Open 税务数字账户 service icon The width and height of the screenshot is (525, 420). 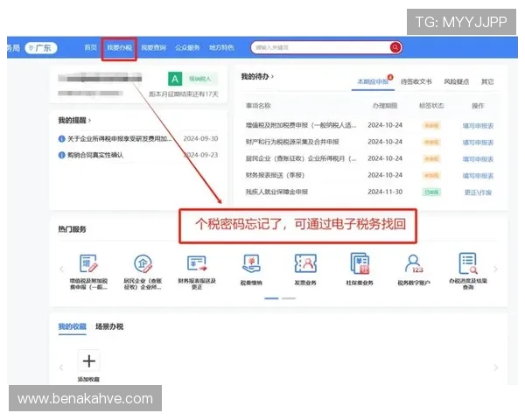point(414,263)
